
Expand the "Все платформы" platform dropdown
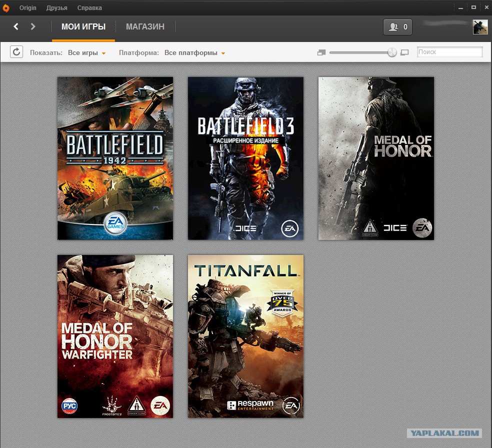(194, 52)
